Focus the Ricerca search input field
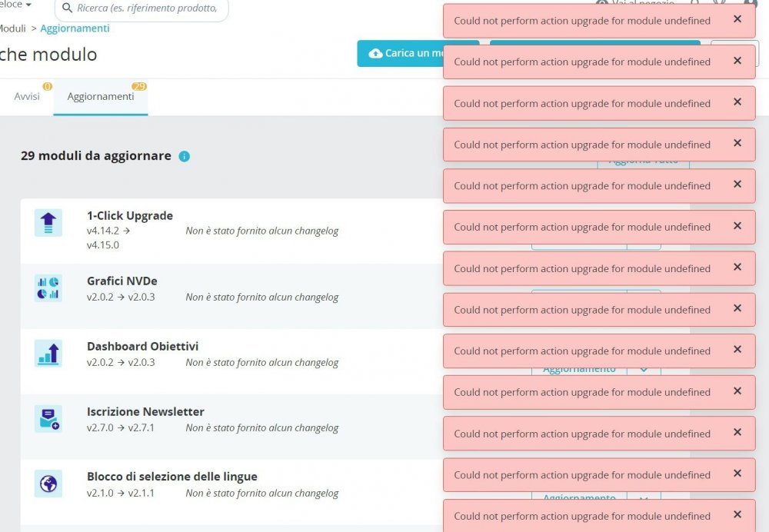The height and width of the screenshot is (532, 769). coord(141,8)
